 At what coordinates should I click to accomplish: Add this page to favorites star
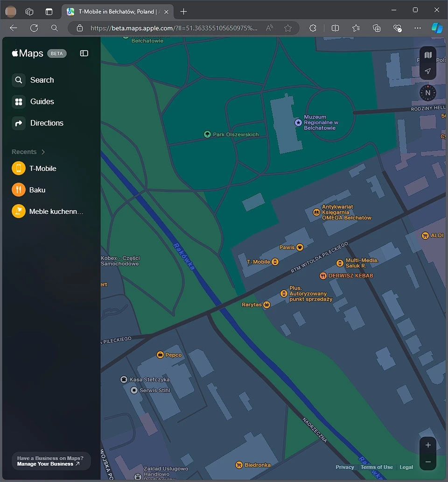coord(288,28)
